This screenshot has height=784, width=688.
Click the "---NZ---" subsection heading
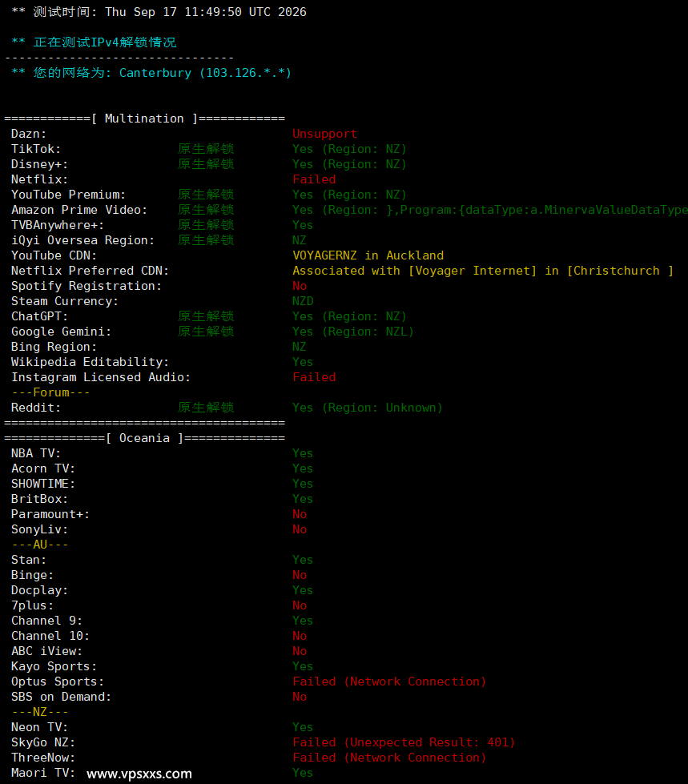pos(39,712)
